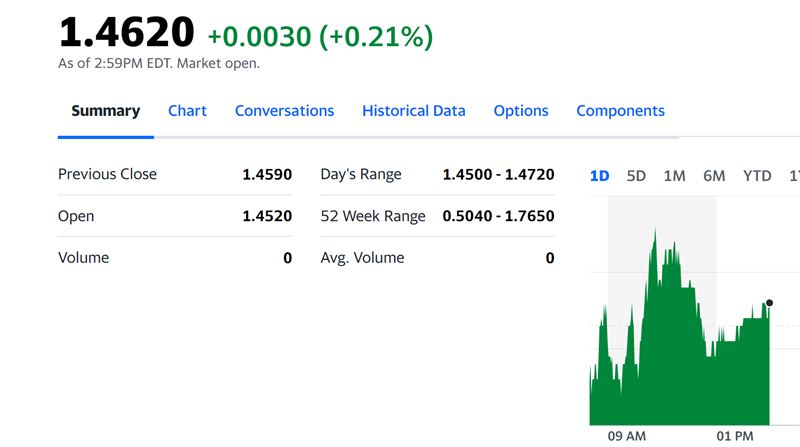Open the Chart tab
800x447 pixels.
pos(187,111)
